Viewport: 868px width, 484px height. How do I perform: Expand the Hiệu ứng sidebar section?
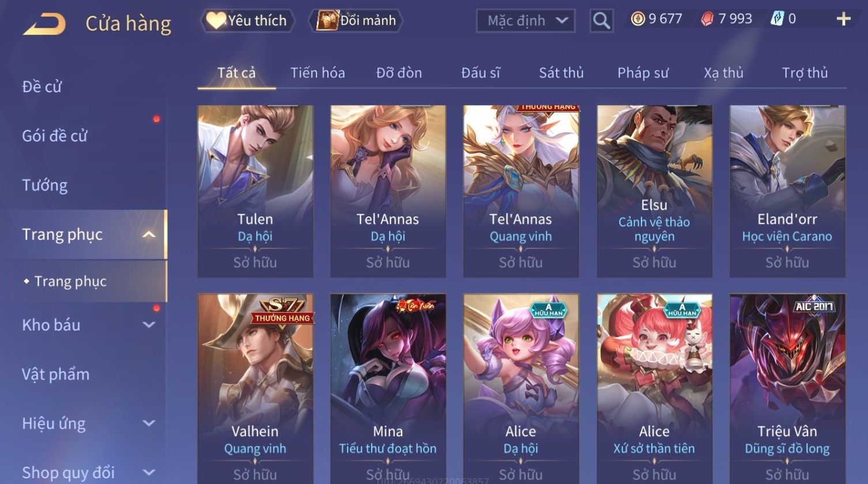[x=149, y=423]
